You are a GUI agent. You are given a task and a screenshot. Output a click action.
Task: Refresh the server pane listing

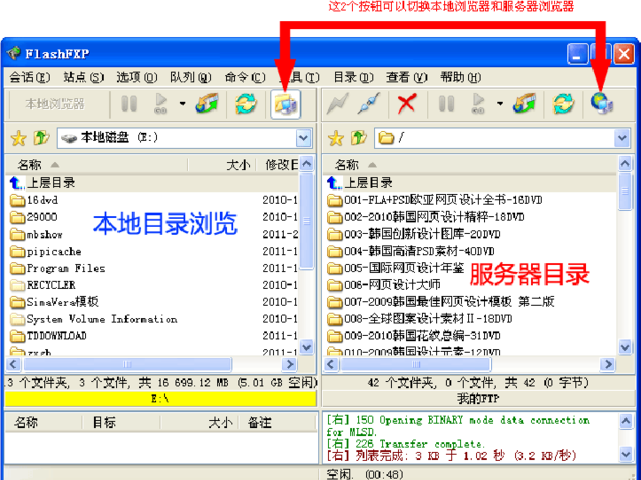(x=563, y=104)
